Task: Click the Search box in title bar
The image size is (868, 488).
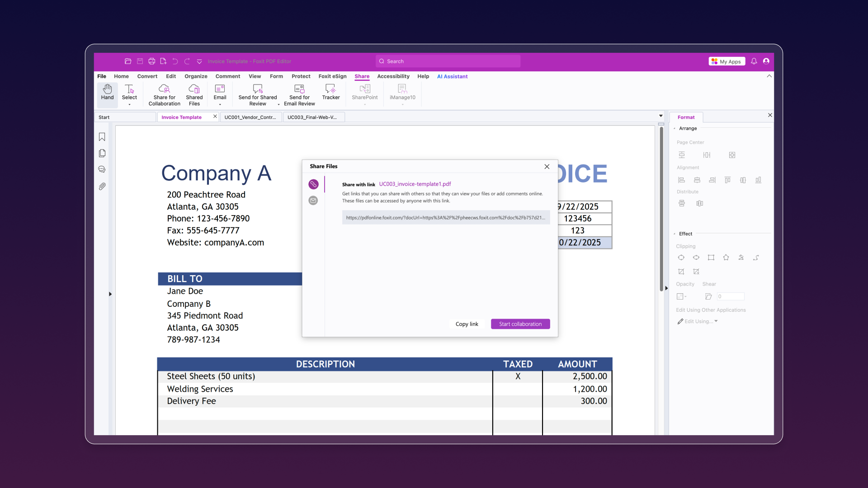Action: [x=448, y=61]
